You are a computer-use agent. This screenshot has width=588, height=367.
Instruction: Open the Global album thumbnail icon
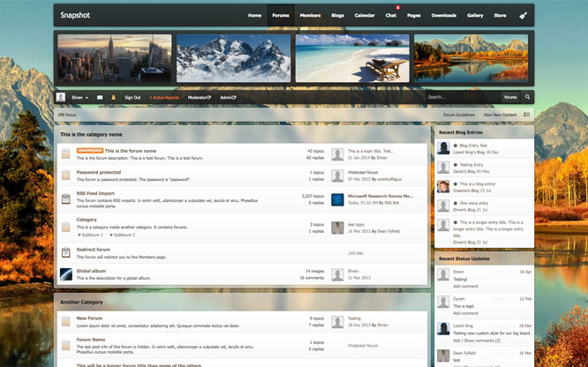pos(65,274)
